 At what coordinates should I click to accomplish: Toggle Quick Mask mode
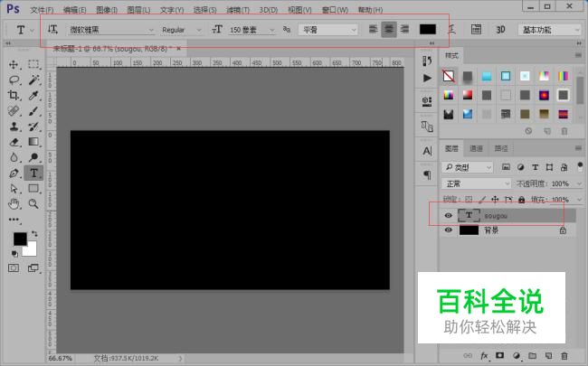pyautogui.click(x=14, y=267)
